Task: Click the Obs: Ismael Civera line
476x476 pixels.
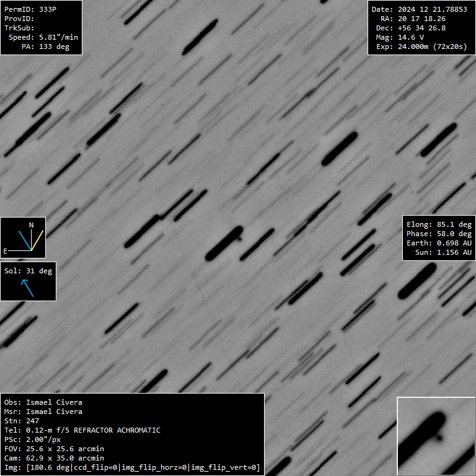Action: [x=43, y=402]
